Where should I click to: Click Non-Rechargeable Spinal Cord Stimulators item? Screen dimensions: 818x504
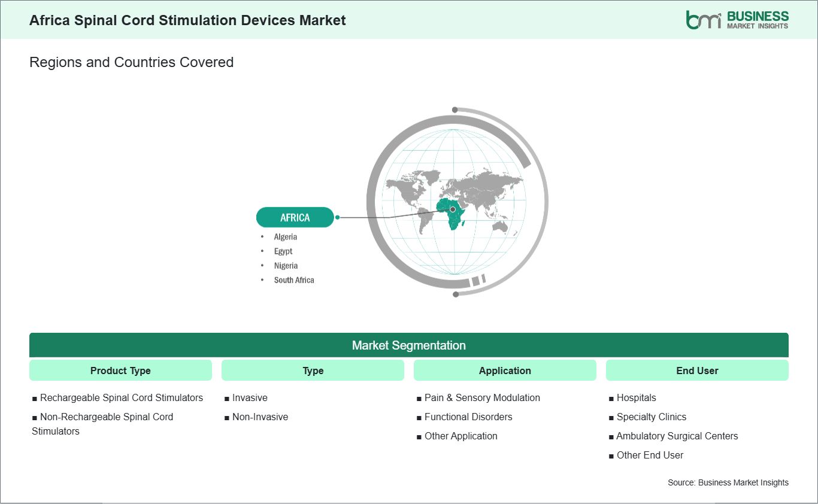(102, 424)
